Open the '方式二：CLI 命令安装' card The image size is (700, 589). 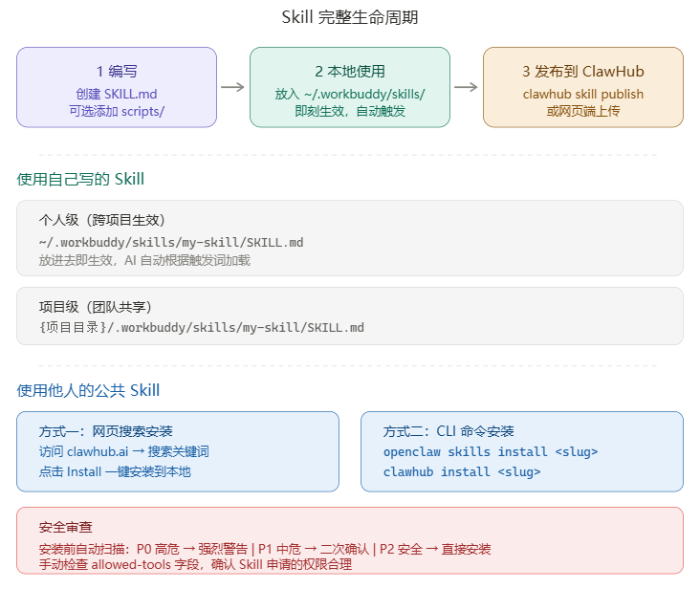pyautogui.click(x=522, y=451)
